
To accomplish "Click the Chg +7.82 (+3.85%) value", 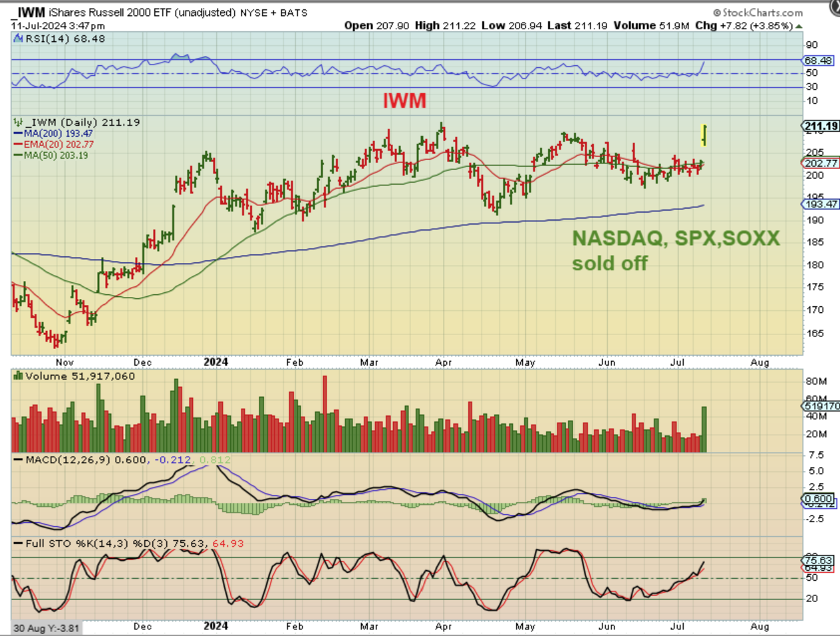I will tap(744, 25).
